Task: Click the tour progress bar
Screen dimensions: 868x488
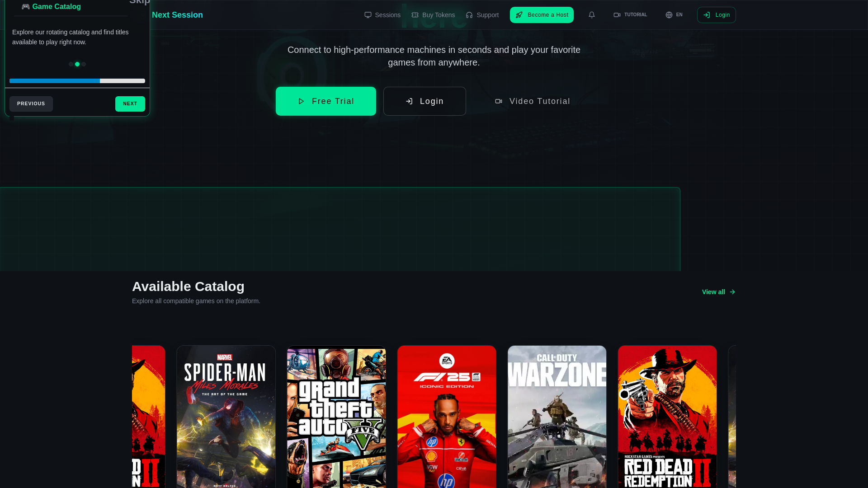Action: 77,81
